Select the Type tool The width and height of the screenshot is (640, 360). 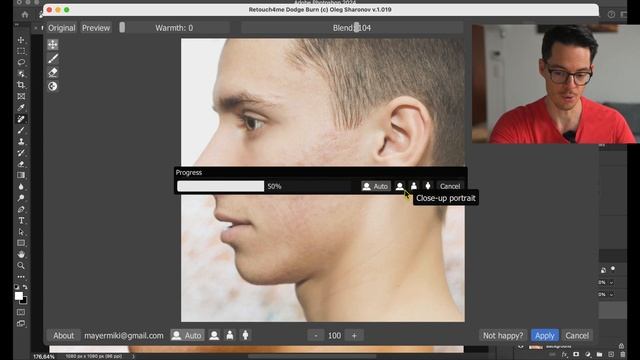point(21,220)
